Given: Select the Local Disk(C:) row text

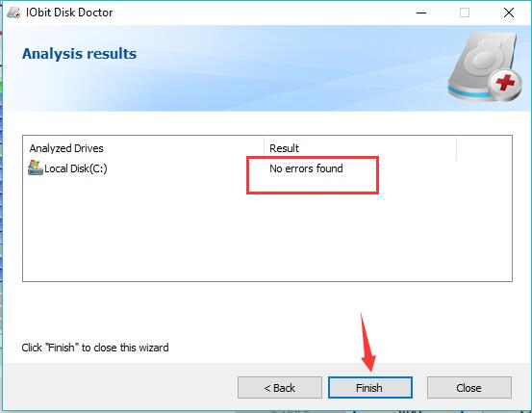Looking at the screenshot, I should (x=76, y=168).
